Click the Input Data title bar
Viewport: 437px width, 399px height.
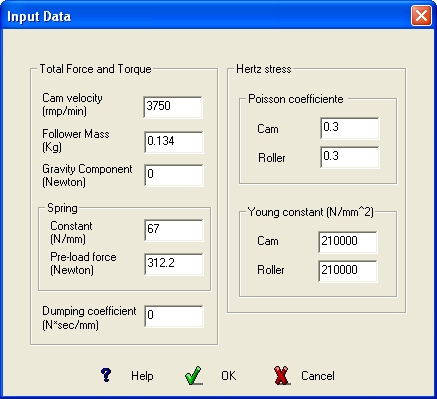pos(207,16)
